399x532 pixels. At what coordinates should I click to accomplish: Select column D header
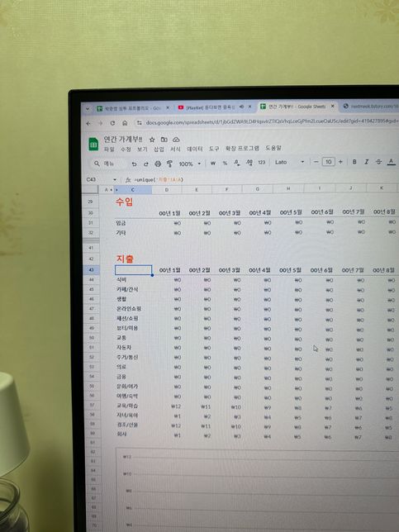tap(167, 190)
